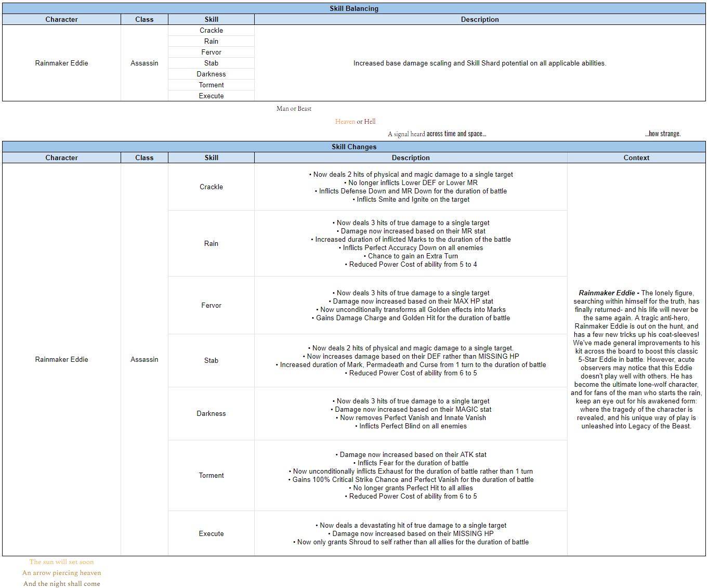Click Class header in Skill Balancing table
708x588 pixels.
(145, 19)
